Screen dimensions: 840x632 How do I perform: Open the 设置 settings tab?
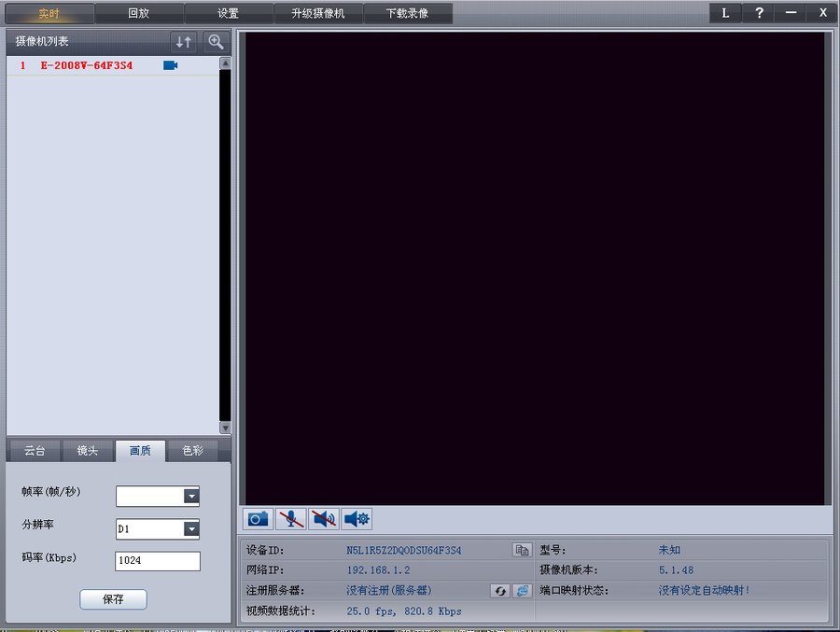226,13
